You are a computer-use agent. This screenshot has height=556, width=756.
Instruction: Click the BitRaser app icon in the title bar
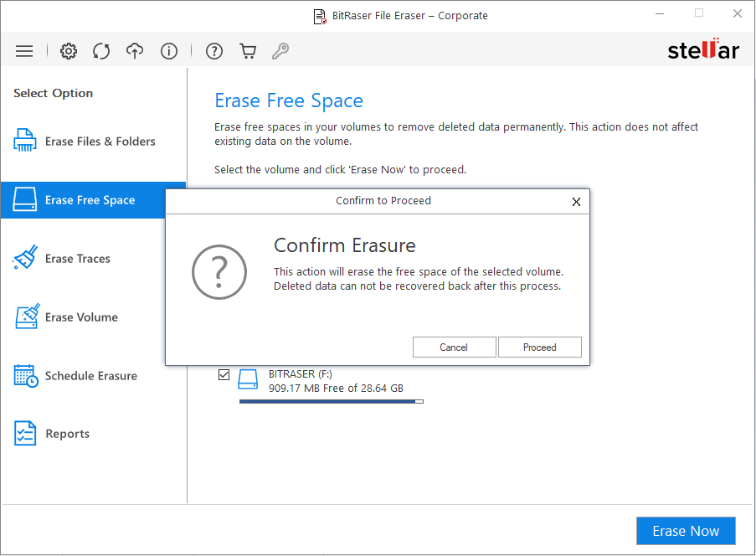coord(320,17)
